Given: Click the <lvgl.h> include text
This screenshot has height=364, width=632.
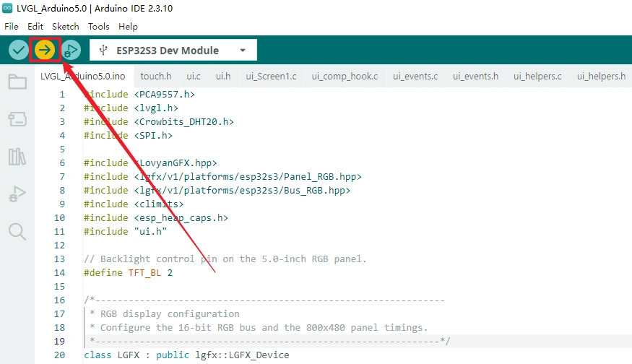Looking at the screenshot, I should pos(156,108).
